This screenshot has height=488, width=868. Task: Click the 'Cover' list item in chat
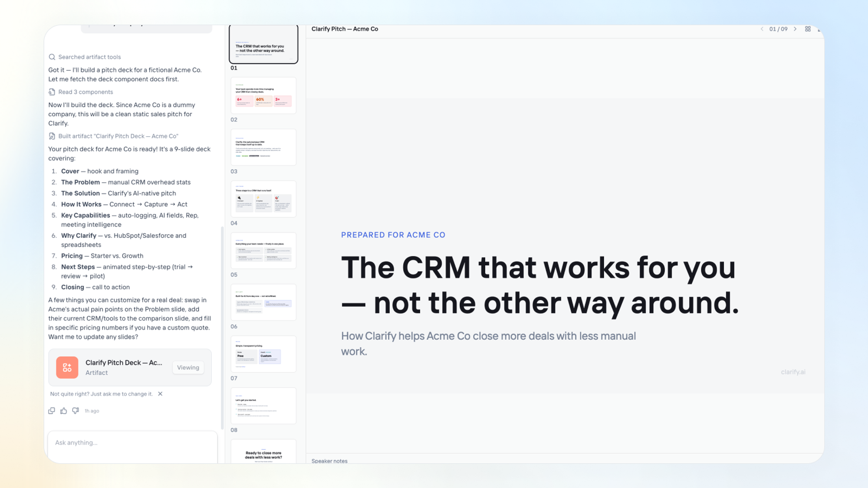(x=99, y=171)
